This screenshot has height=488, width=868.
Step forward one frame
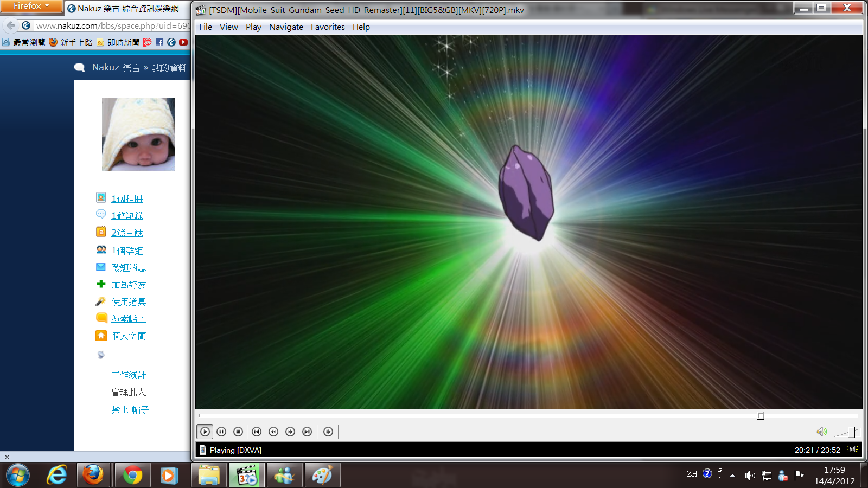pos(328,432)
